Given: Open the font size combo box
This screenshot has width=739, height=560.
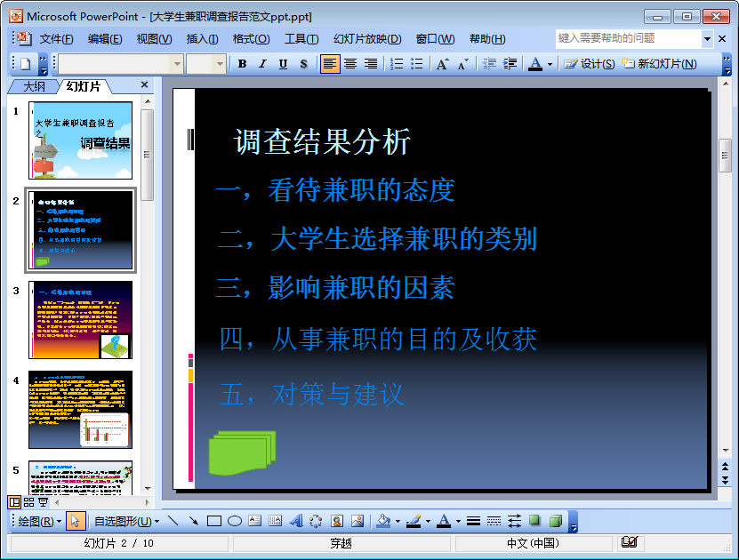Looking at the screenshot, I should [205, 64].
